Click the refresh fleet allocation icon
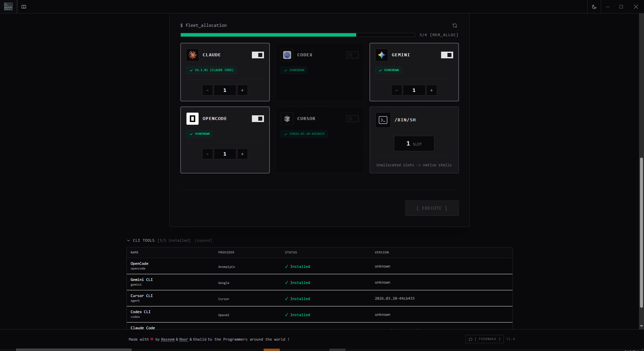 (x=455, y=25)
